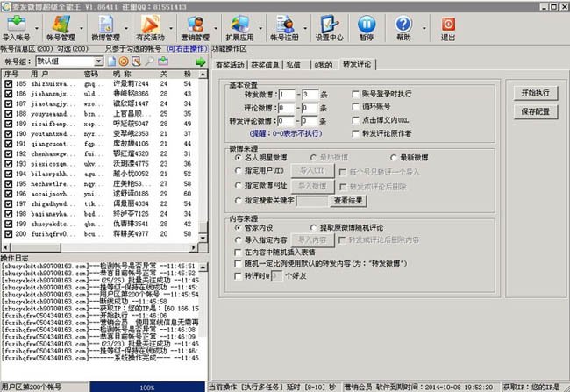Click the green arrow icon above account list
Image resolution: width=570 pixels, height=392 pixels.
pos(200,61)
